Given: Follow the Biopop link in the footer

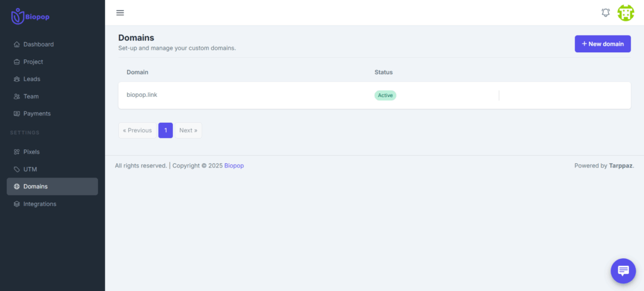Looking at the screenshot, I should pos(234,166).
